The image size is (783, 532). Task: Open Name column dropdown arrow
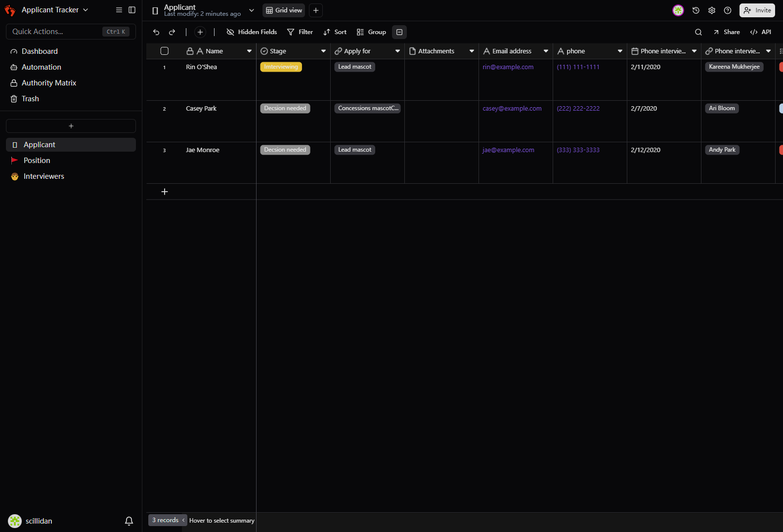(x=249, y=51)
